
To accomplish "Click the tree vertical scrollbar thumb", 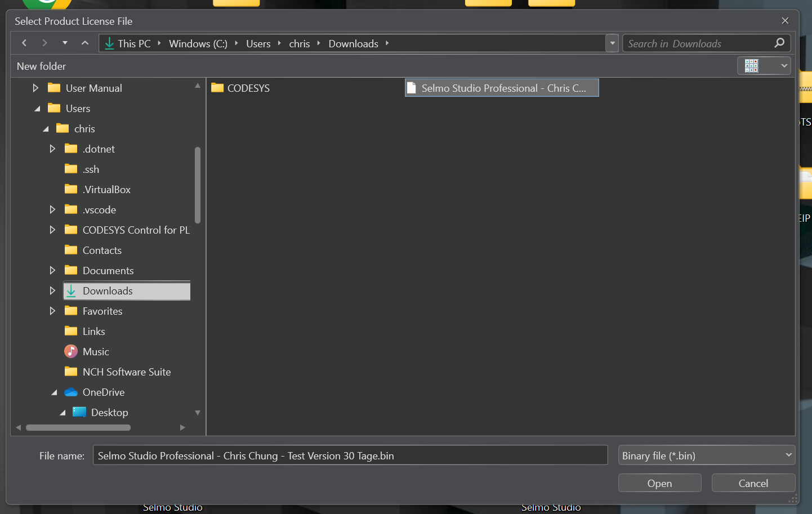I will [198, 185].
